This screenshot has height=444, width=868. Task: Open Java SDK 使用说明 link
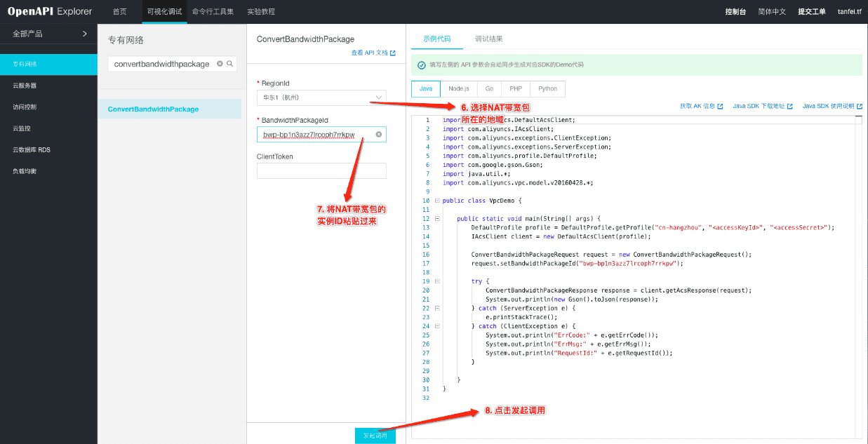click(832, 107)
